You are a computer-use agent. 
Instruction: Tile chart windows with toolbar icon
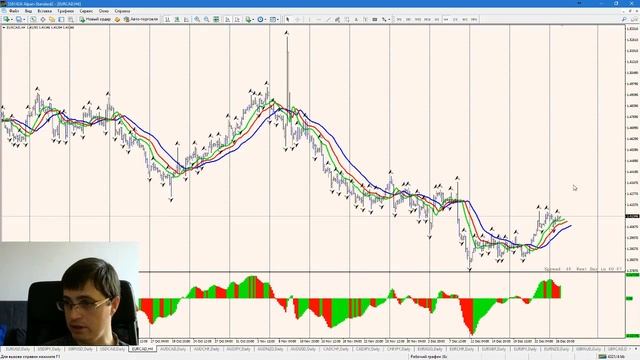216,19
